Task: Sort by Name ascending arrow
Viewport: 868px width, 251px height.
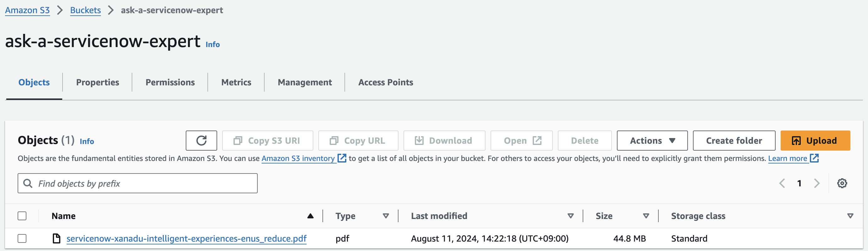Action: point(310,216)
